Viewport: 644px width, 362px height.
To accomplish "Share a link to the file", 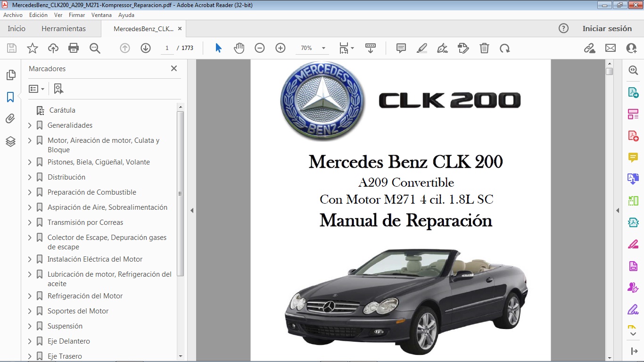I will 589,48.
